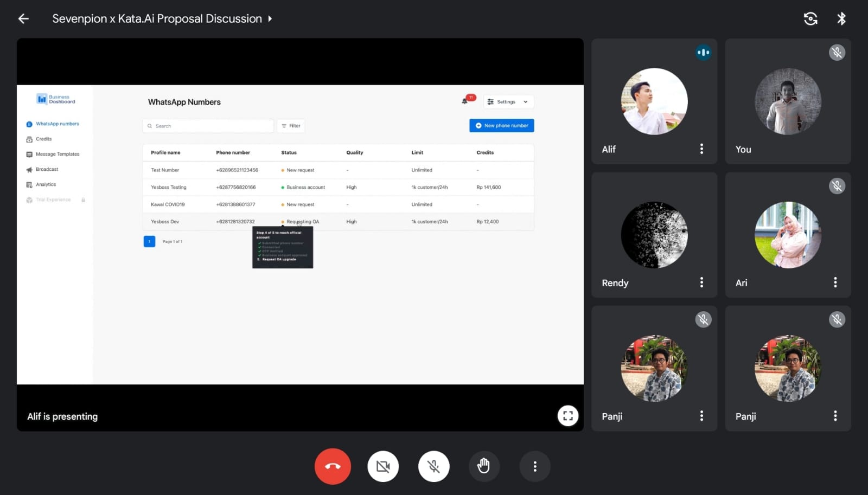Tap Alif's speaking audio indicator
The width and height of the screenshot is (868, 495).
[703, 53]
